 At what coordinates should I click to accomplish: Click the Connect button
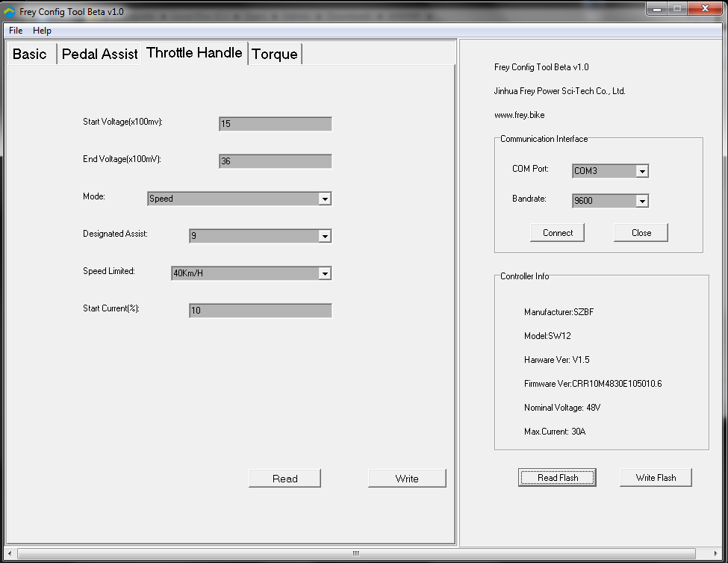click(x=557, y=232)
